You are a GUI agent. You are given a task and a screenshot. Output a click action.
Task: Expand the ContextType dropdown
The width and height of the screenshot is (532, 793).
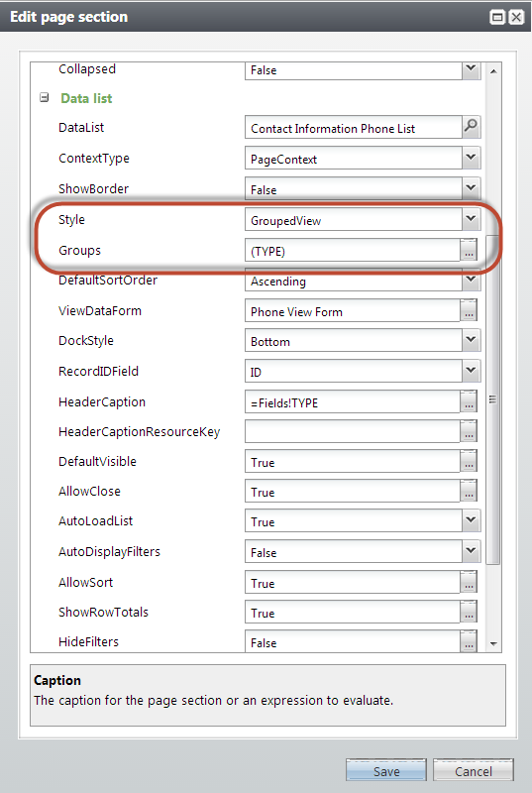tap(471, 158)
